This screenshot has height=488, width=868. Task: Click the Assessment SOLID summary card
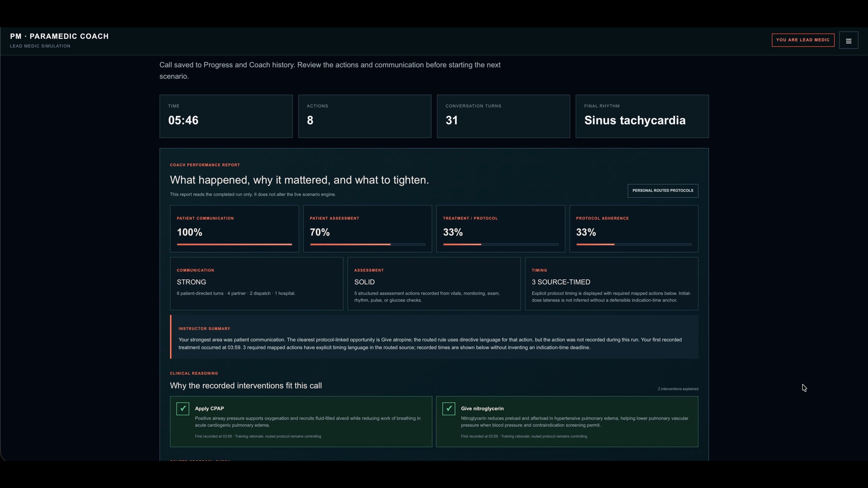pos(434,284)
